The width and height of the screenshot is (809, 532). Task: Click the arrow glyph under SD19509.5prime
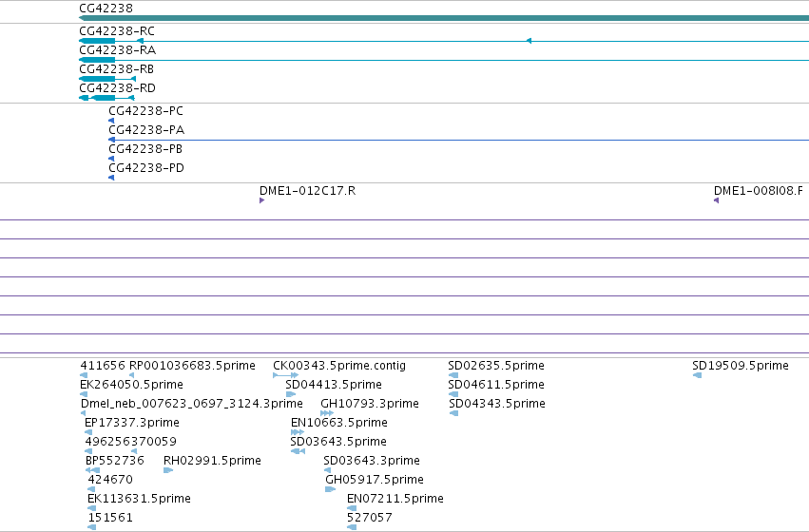tap(697, 375)
